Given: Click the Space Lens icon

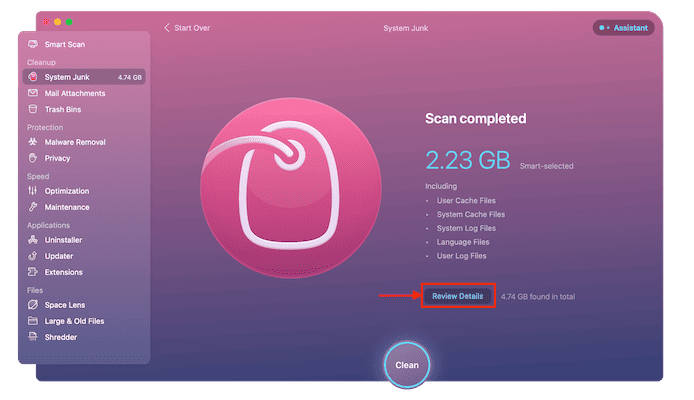Looking at the screenshot, I should click(33, 304).
